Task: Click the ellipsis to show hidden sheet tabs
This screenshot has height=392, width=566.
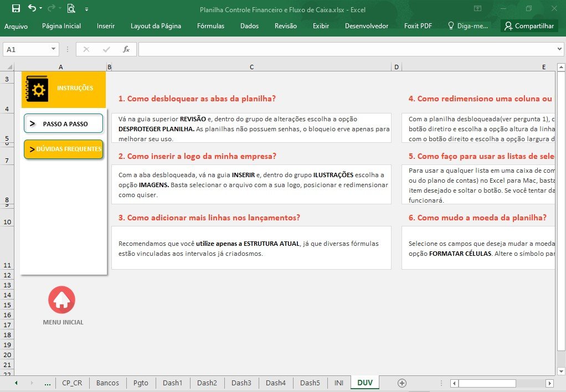Action: coord(47,383)
